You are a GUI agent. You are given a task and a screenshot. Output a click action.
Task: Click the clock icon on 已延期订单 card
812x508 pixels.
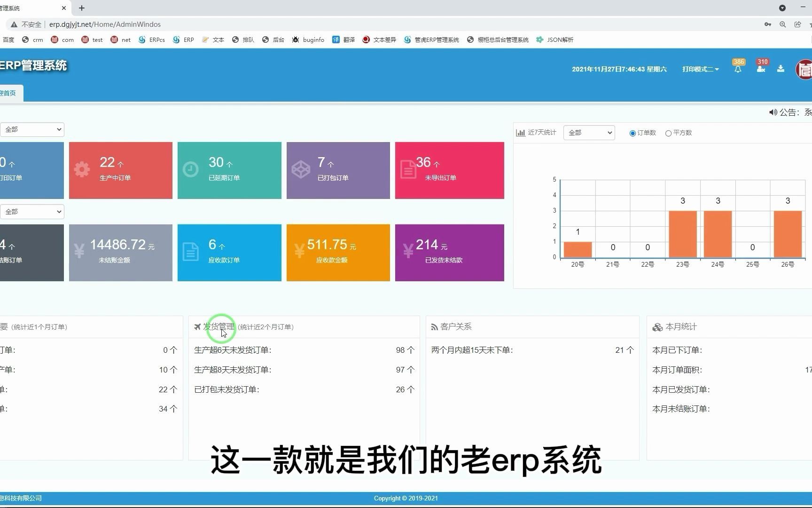tap(190, 169)
